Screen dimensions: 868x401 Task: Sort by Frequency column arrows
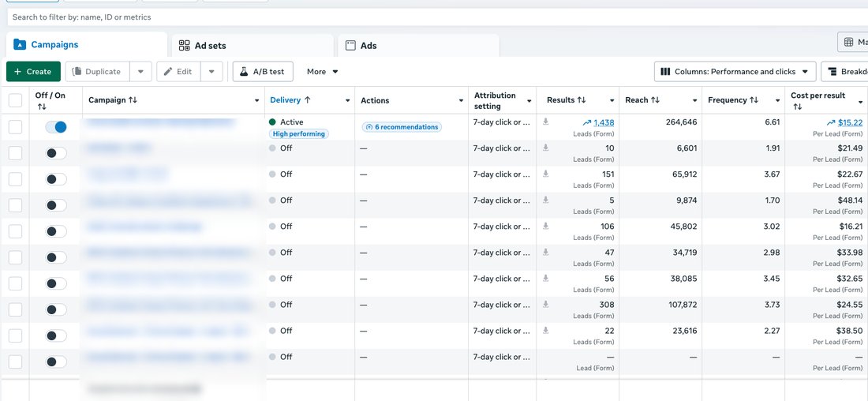pos(754,100)
